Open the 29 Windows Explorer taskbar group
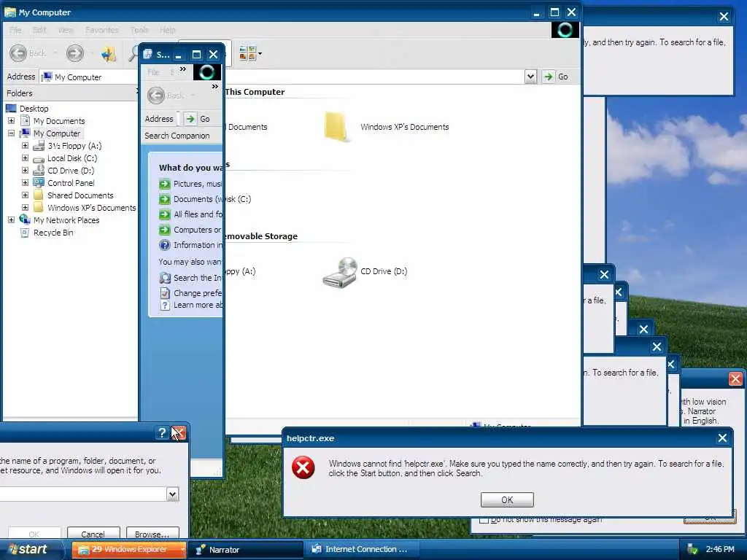The height and width of the screenshot is (560, 747). click(129, 550)
